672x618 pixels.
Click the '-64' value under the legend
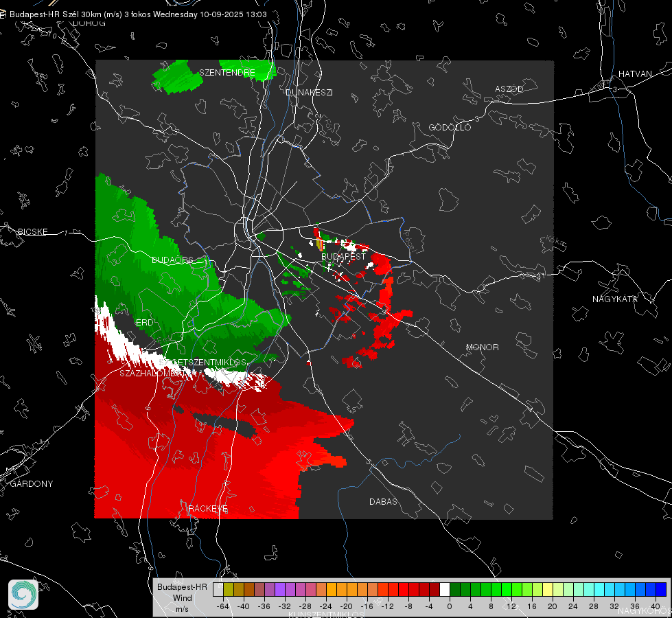point(223,606)
